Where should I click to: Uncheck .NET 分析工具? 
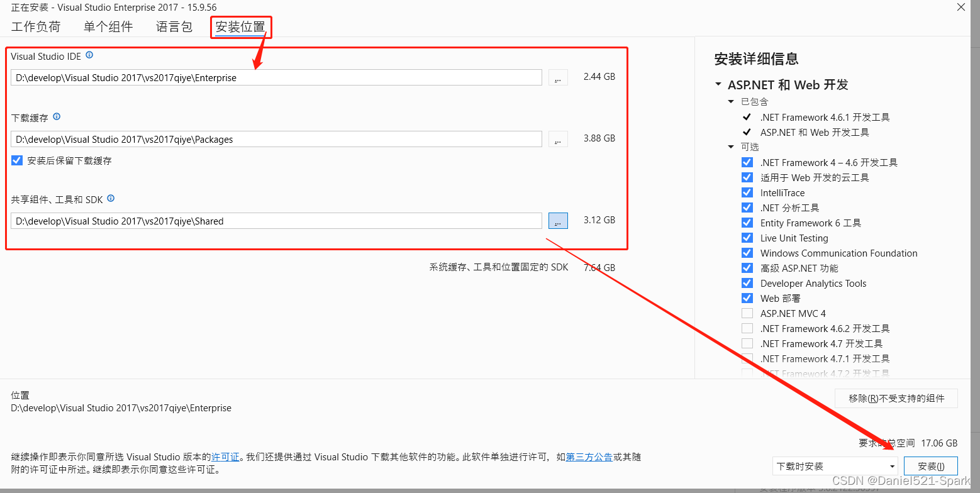747,208
